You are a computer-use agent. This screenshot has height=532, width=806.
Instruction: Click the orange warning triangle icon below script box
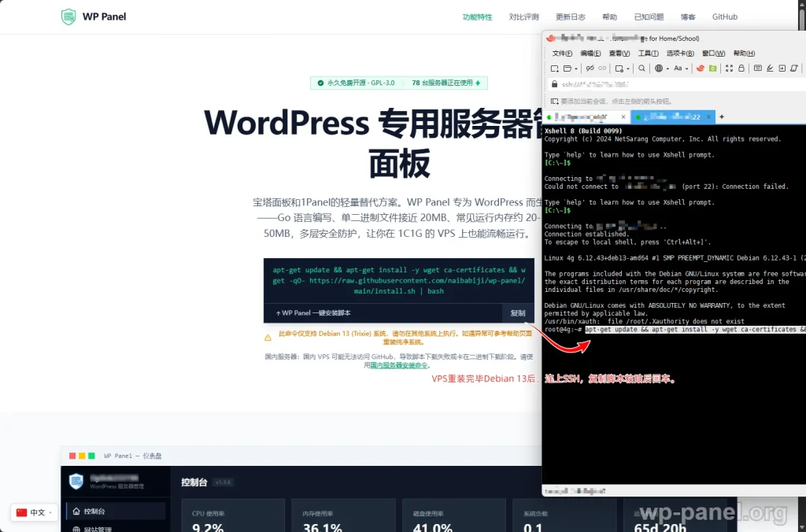tap(268, 338)
